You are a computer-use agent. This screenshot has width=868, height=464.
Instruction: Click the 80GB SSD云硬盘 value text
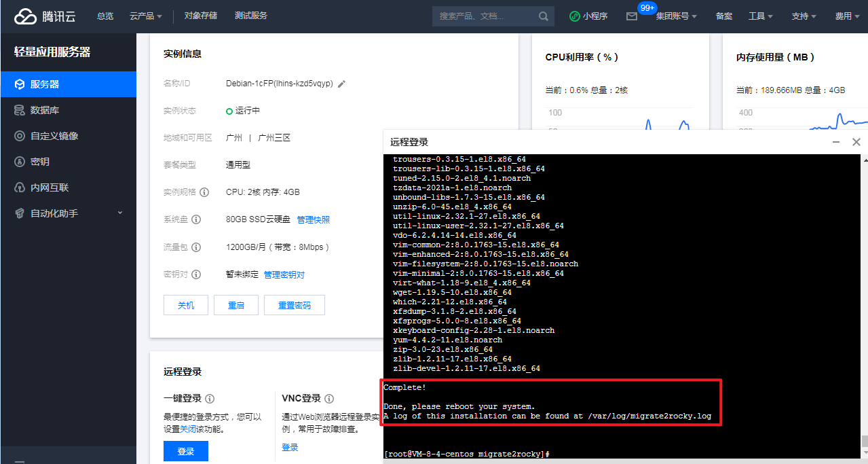pyautogui.click(x=258, y=219)
